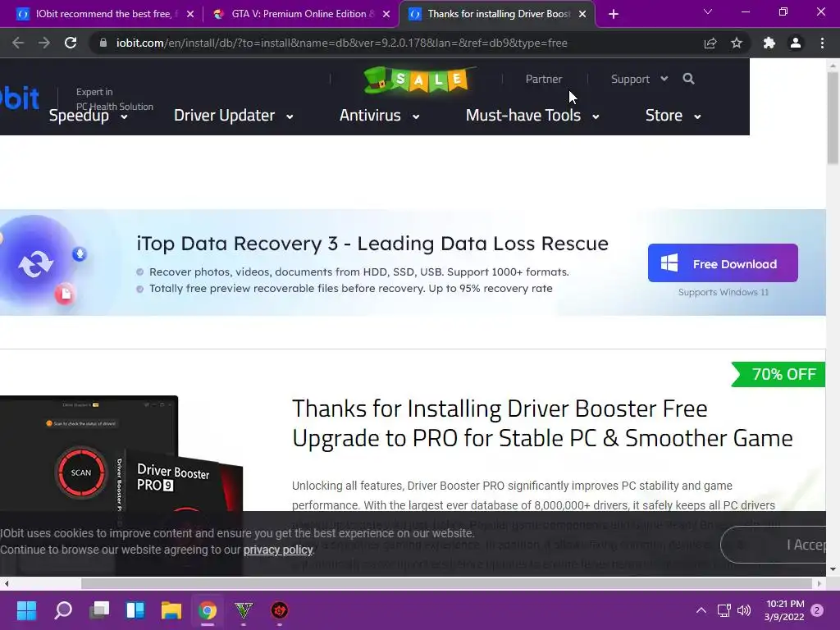Open a new browser tab

click(614, 14)
